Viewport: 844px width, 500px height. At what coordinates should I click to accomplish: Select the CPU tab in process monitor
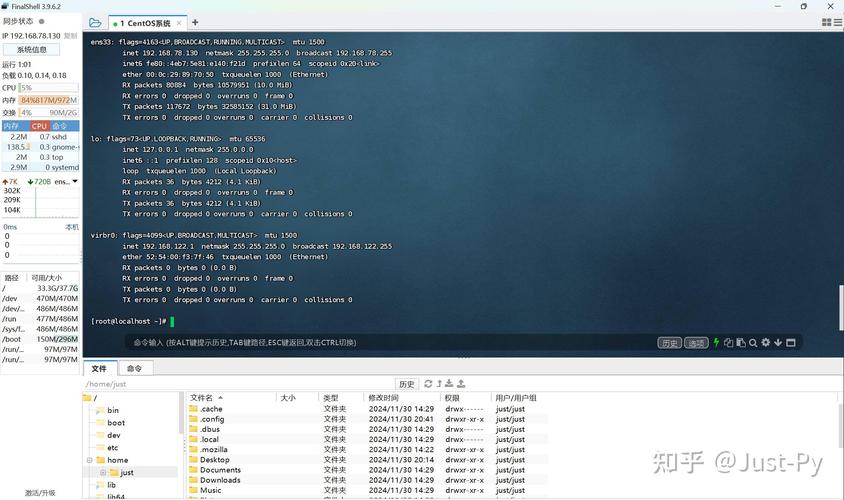click(39, 126)
